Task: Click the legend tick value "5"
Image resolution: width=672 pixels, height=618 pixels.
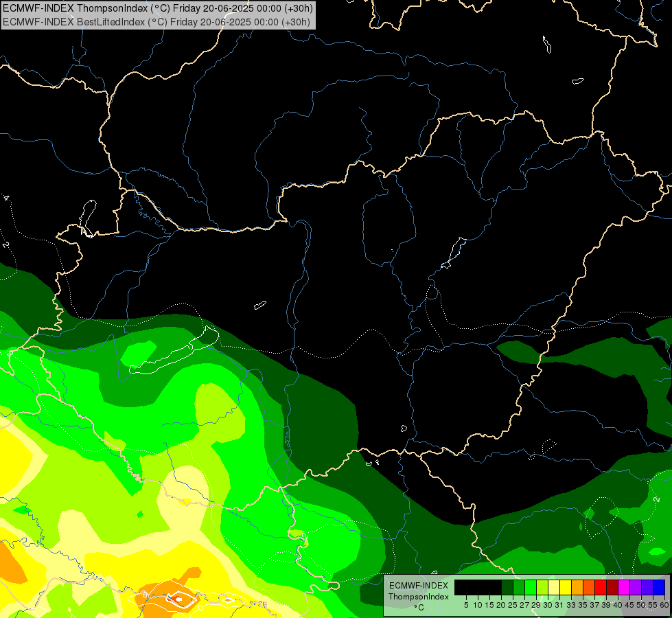Action: coord(466,605)
